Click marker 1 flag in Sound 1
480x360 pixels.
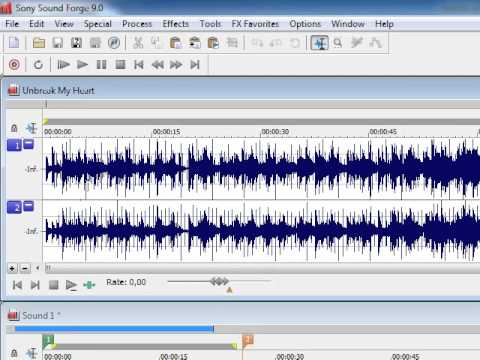[48, 340]
